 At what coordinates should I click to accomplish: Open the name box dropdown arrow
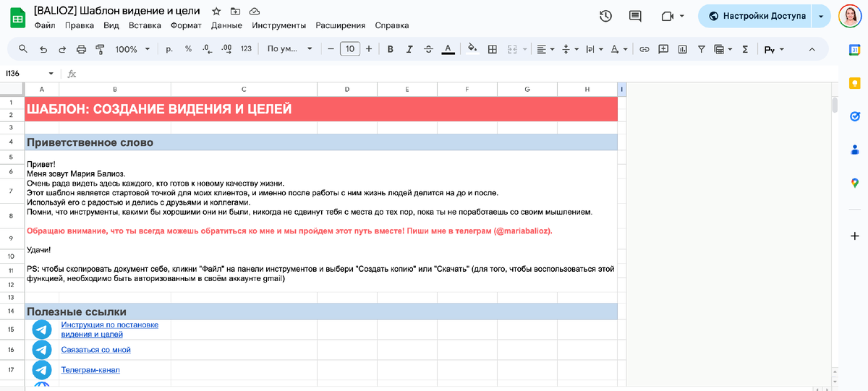(x=51, y=73)
